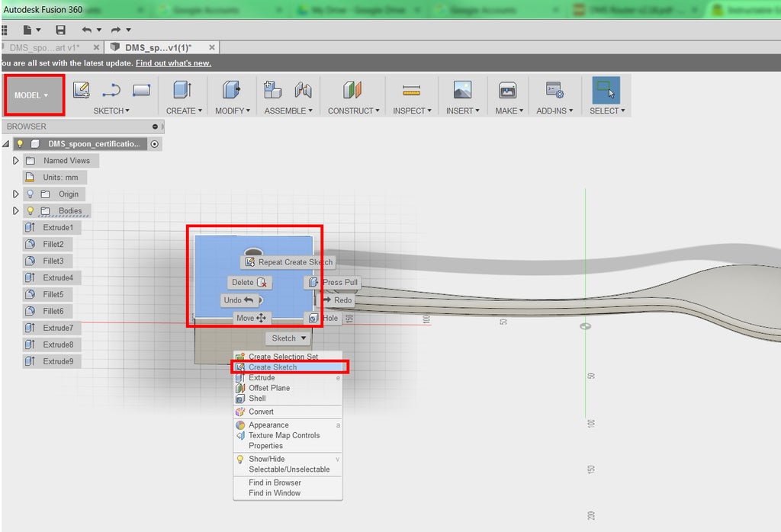Viewport: 781px width, 532px height.
Task: Open the CREATE dropdown menu
Action: point(184,111)
